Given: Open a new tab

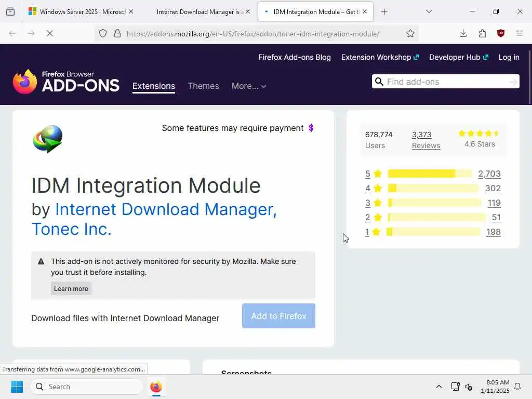Looking at the screenshot, I should pos(384,12).
